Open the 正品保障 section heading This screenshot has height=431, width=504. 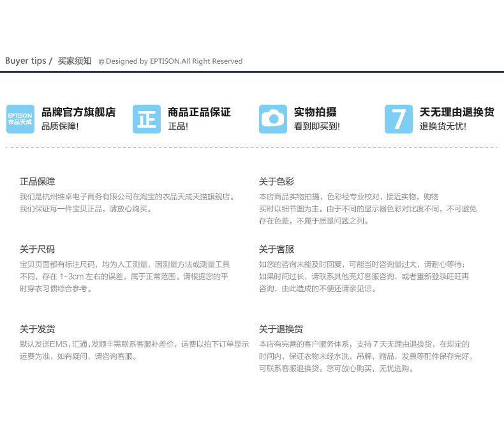click(37, 181)
